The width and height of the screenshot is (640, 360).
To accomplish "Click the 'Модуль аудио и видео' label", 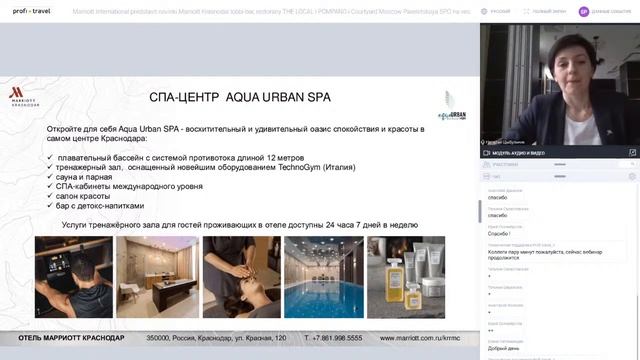I will (x=518, y=153).
